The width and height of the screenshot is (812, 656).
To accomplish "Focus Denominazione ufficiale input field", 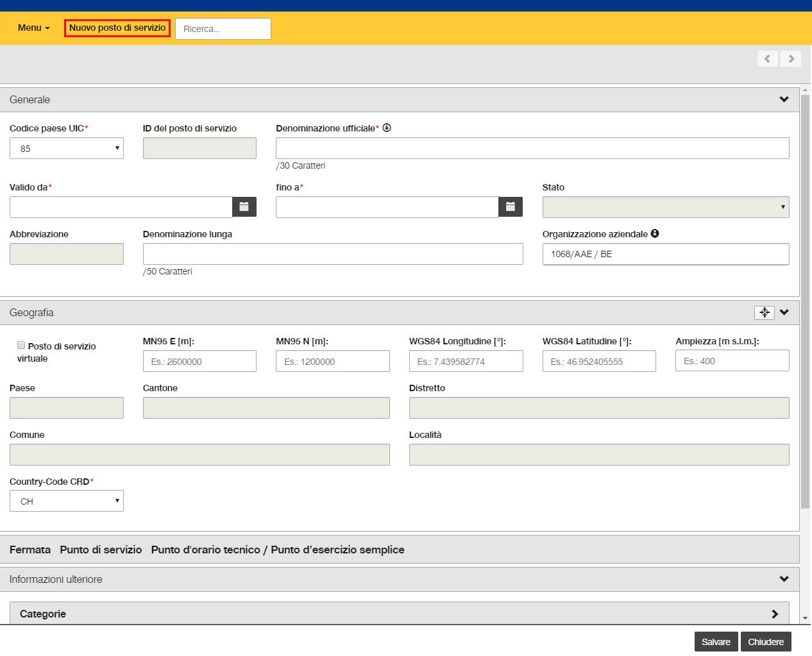I will pos(532,148).
